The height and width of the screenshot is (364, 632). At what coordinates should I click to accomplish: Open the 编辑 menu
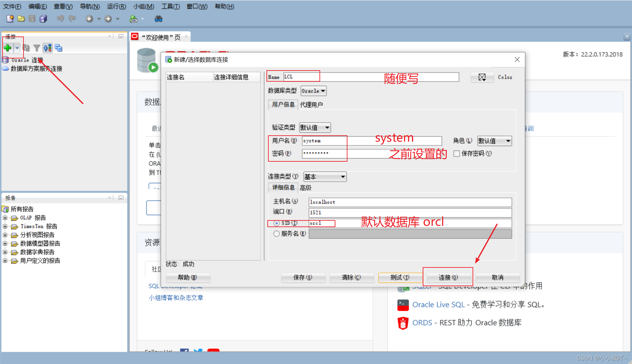tap(37, 6)
